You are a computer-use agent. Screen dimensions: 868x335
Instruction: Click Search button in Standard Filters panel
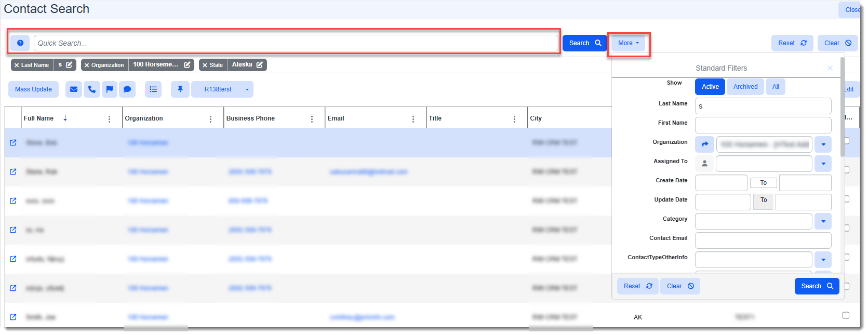pyautogui.click(x=817, y=286)
